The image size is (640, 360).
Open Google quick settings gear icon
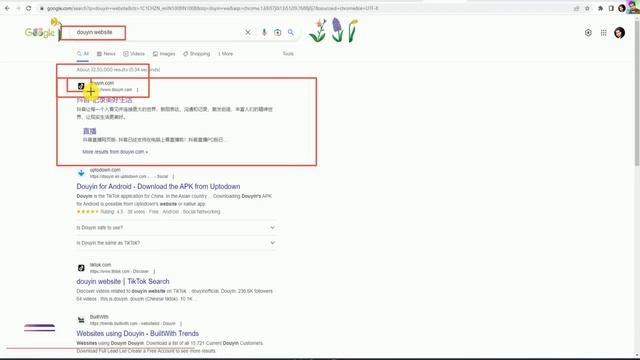click(588, 33)
